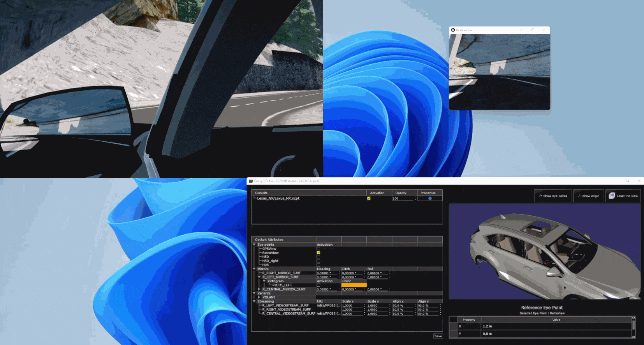Image resolution: width=644 pixels, height=345 pixels.
Task: Adjust the Opacity spinner arrows
Action: pos(415,199)
